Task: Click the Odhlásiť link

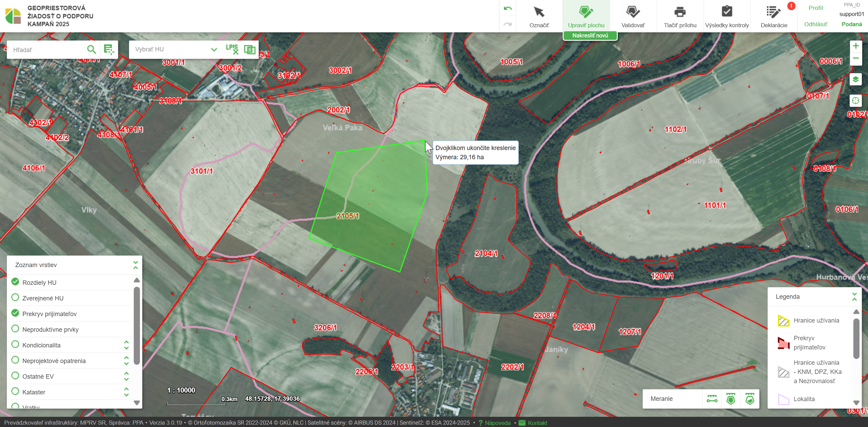Action: coord(815,24)
